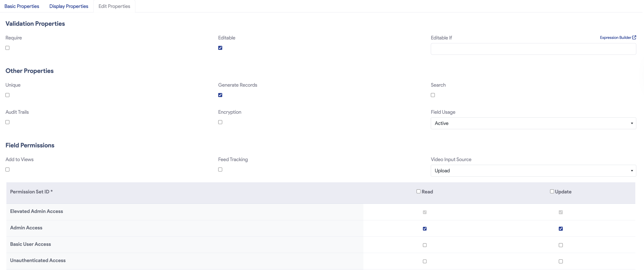Viewport: 644px width, 270px height.
Task: Enable Encryption for this field
Action: coord(220,122)
